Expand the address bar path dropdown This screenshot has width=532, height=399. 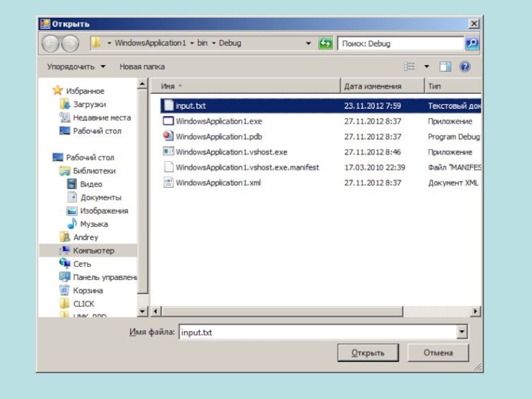tap(309, 44)
